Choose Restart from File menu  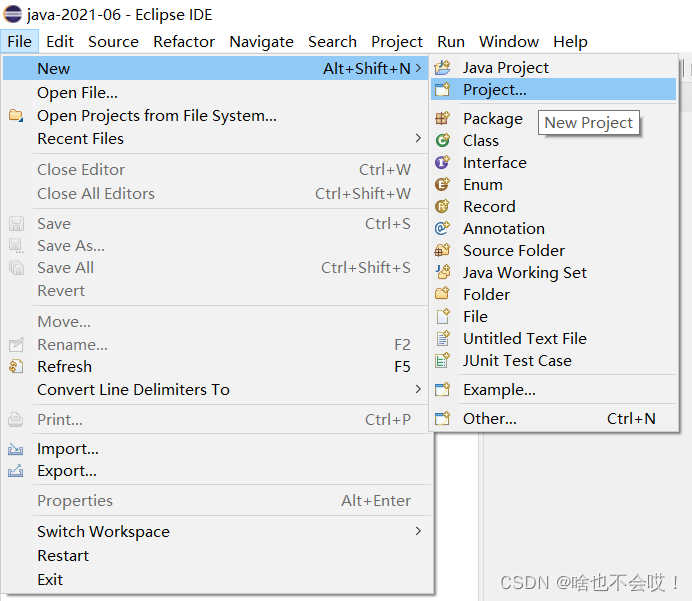(216, 556)
